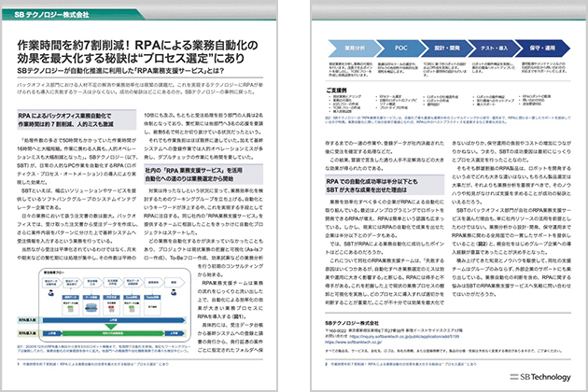588x392 pixels.
Task: Click the blue figure caption under the ご支援例 list
Action: pos(448,119)
